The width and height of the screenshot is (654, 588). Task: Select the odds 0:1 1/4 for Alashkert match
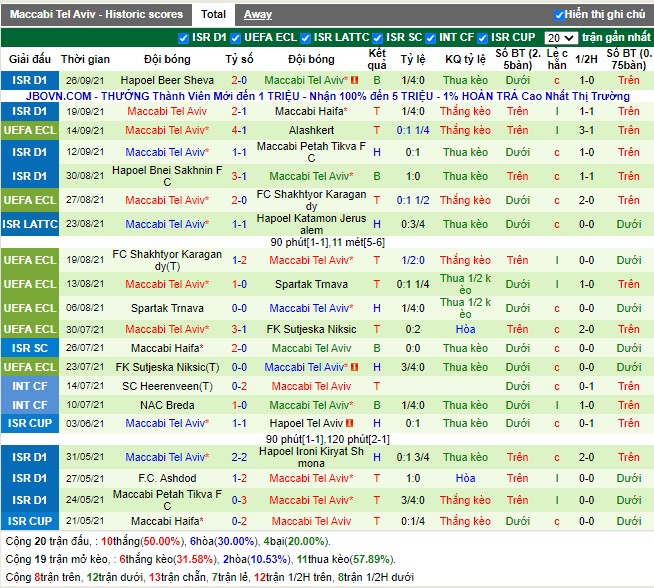[x=413, y=131]
